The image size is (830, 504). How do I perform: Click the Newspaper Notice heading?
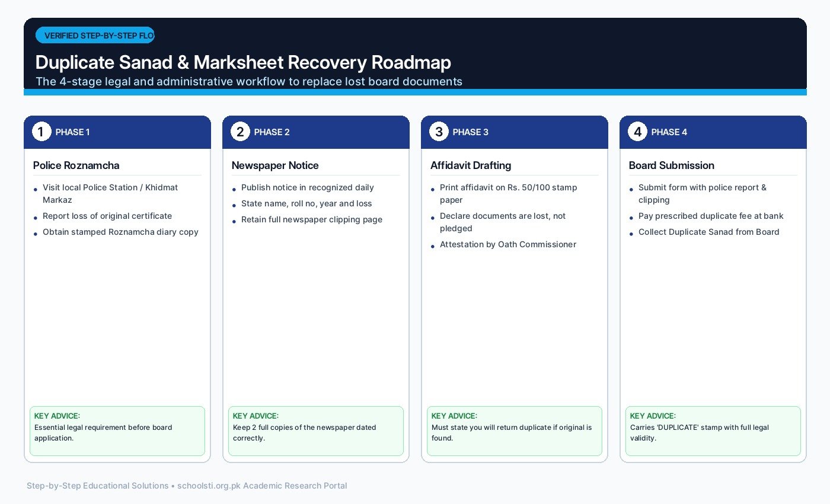(275, 165)
